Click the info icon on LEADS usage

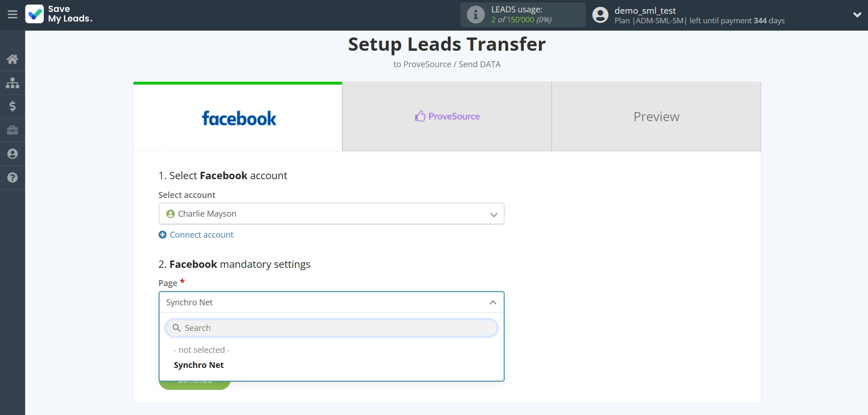click(x=476, y=14)
